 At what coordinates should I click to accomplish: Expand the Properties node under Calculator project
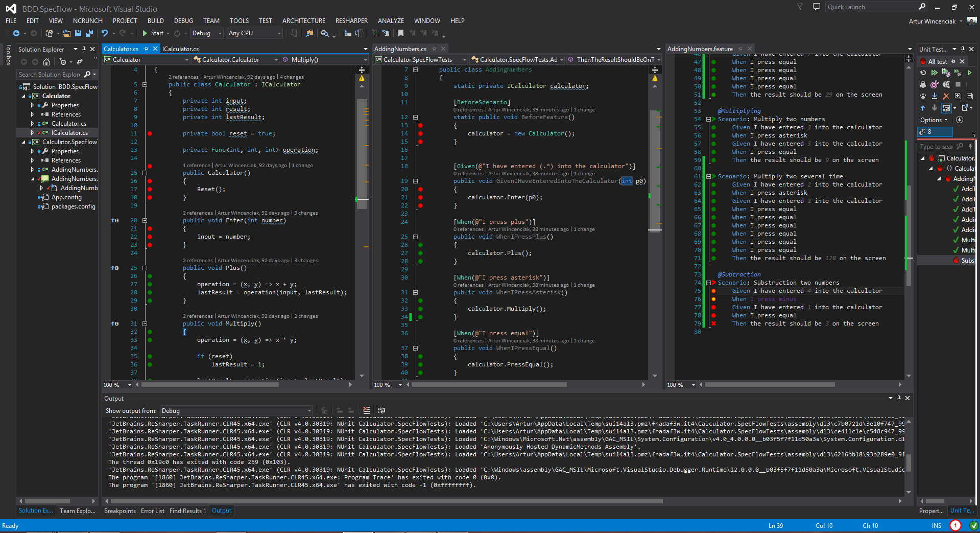pyautogui.click(x=33, y=105)
